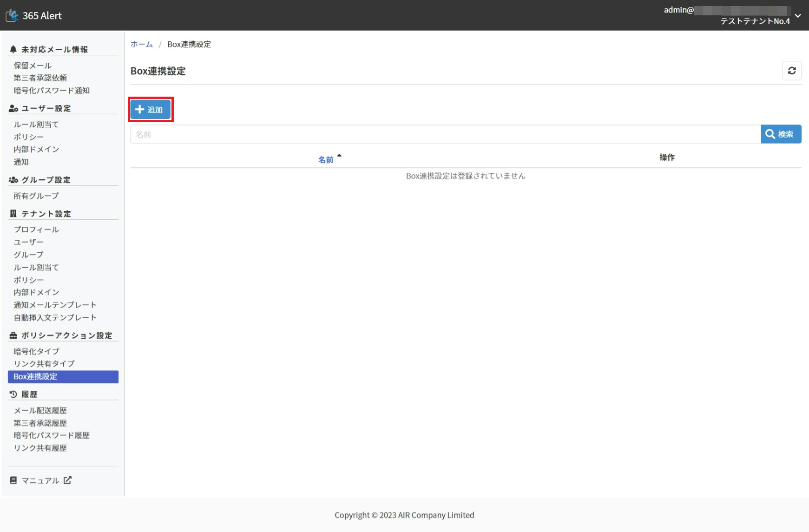The height and width of the screenshot is (532, 809).
Task: Select Box連携設定 in the sidebar
Action: tap(35, 376)
